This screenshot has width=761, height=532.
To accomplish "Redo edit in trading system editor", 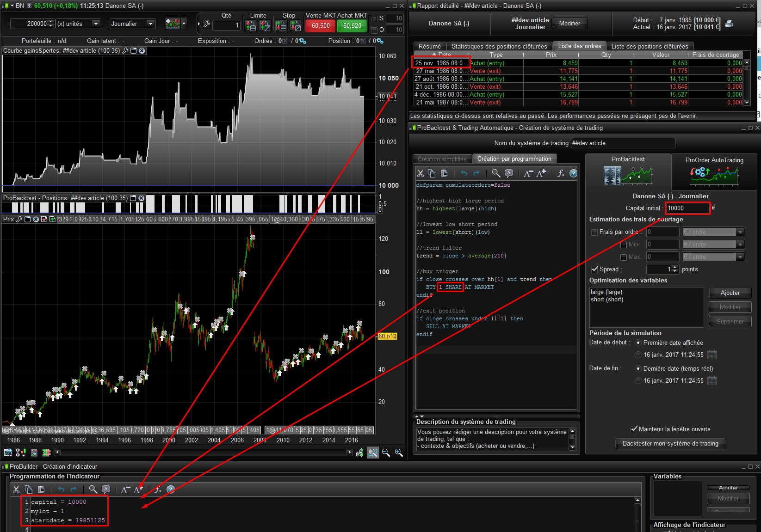I will (x=476, y=173).
